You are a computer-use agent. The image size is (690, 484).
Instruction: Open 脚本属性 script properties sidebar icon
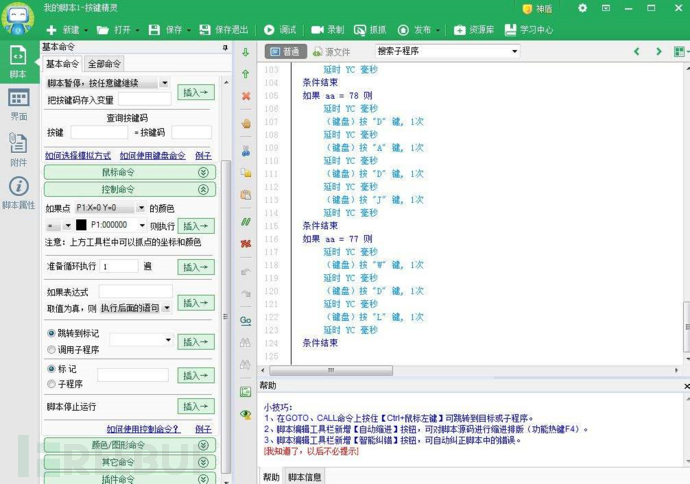coord(18,194)
